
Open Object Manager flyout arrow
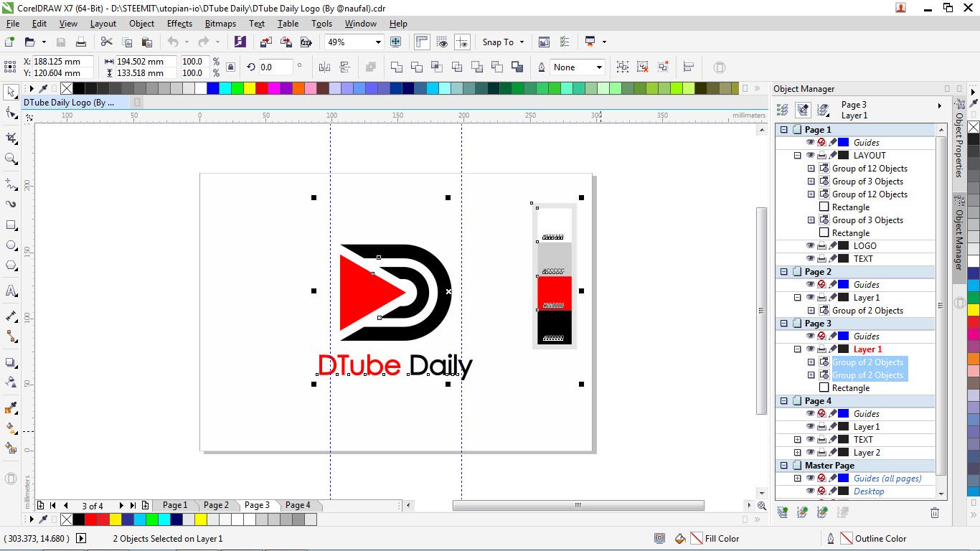(939, 106)
